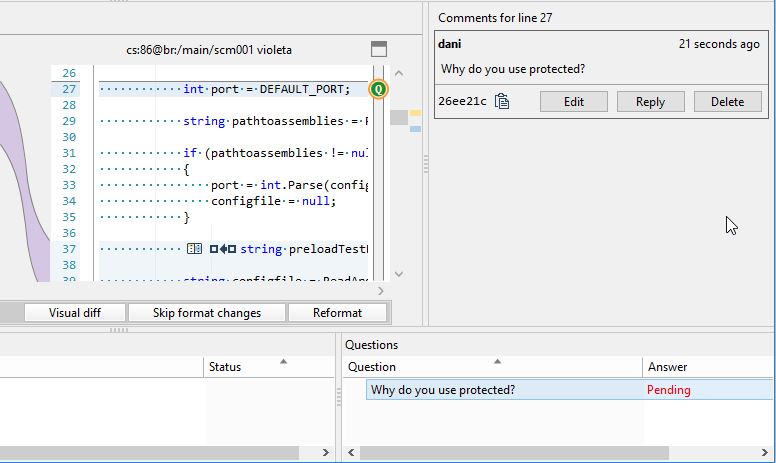The image size is (776, 463).
Task: Click the 'if (pathtoassemblies != nu' code line
Action: [x=275, y=153]
